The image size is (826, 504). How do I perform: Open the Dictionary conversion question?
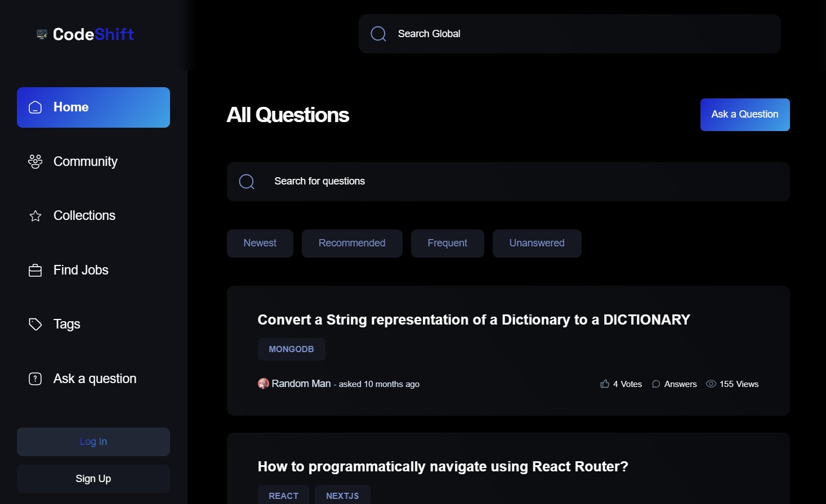click(474, 319)
